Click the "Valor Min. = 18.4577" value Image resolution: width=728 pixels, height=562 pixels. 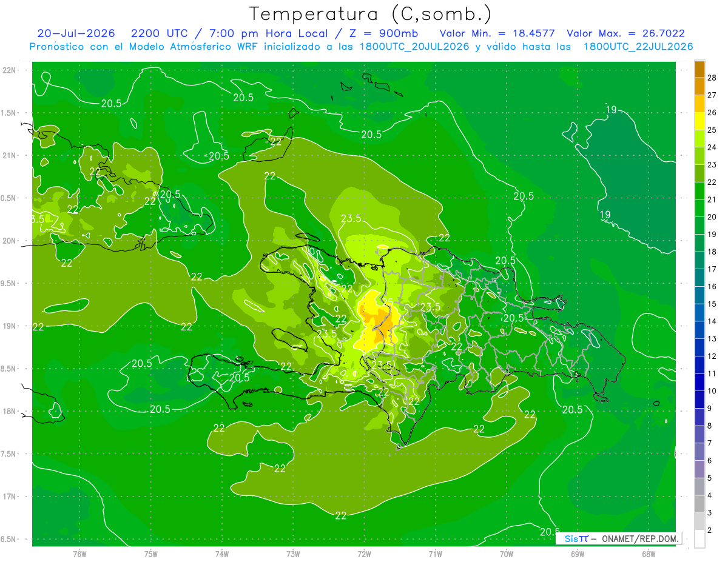coord(497,33)
